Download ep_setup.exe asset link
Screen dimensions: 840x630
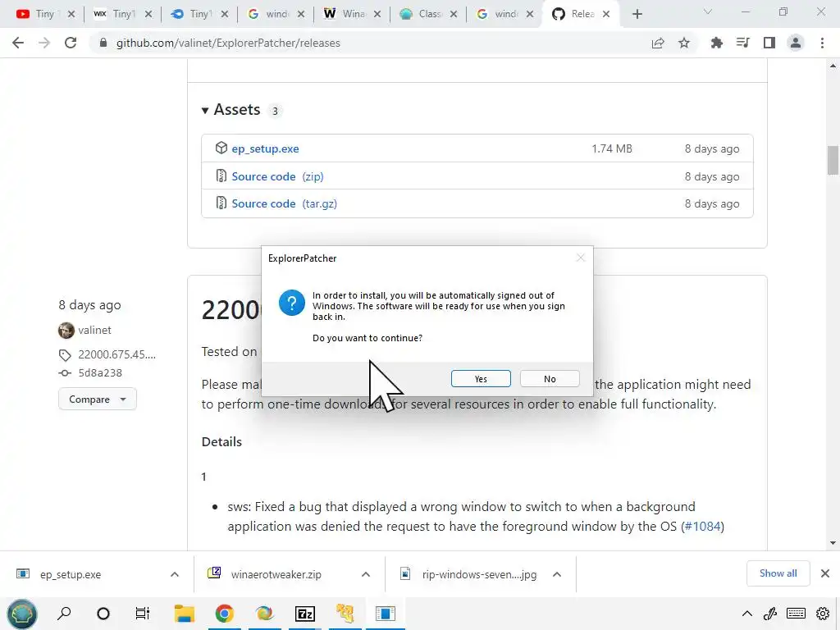(265, 149)
